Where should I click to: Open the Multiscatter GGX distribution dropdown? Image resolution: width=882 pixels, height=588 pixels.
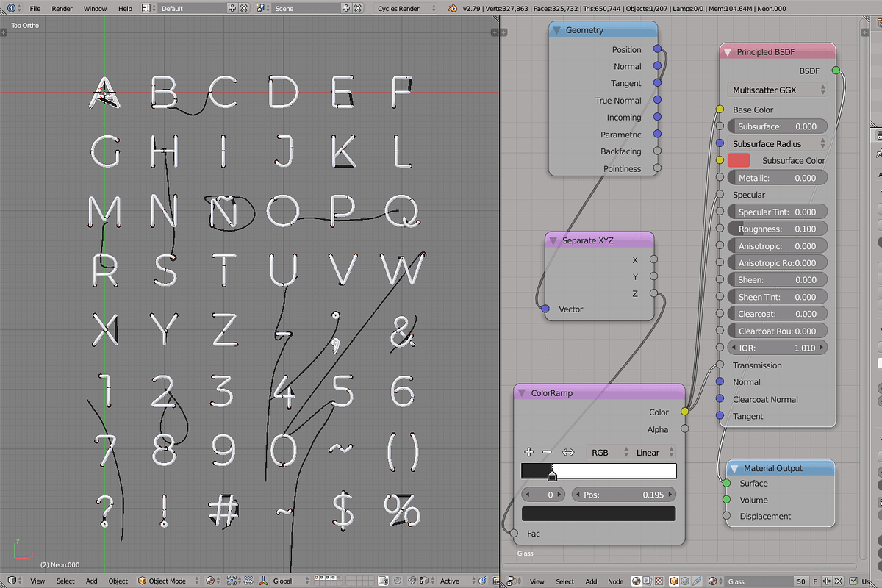[778, 90]
